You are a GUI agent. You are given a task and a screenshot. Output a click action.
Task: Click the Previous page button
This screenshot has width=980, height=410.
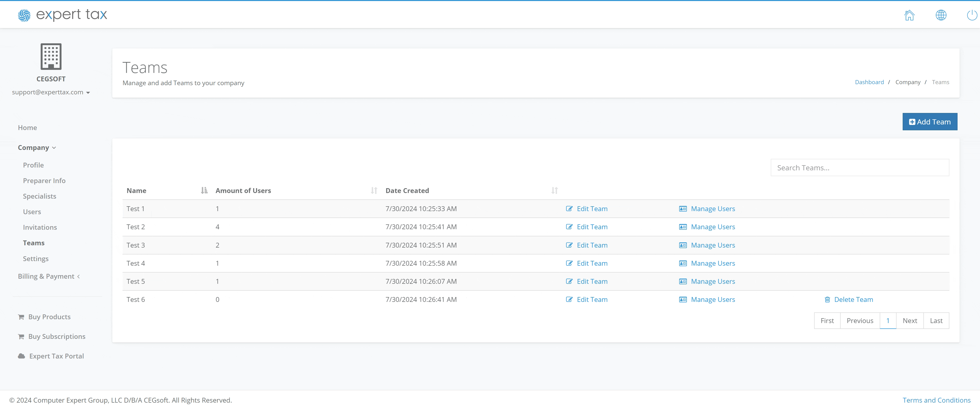[x=860, y=321]
